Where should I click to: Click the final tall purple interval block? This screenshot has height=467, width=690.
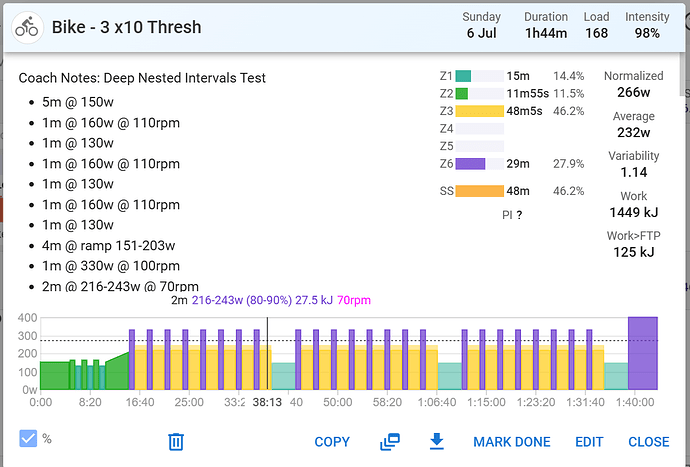tap(642, 353)
